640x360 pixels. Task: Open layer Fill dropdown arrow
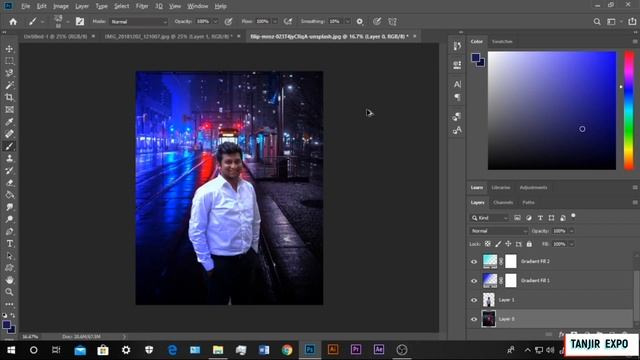[571, 244]
